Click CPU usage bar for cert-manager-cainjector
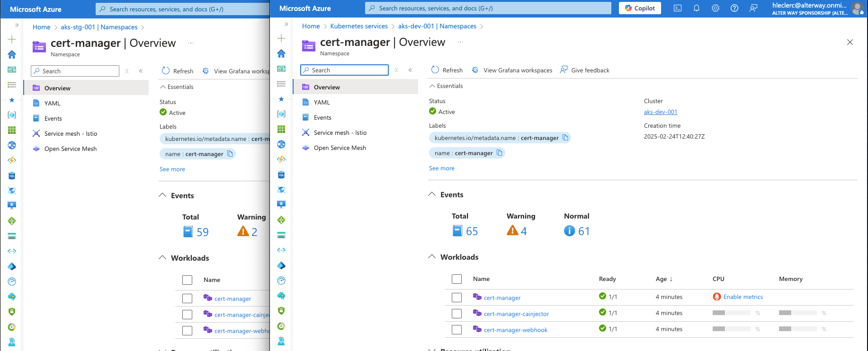This screenshot has height=351, width=868. click(x=731, y=313)
